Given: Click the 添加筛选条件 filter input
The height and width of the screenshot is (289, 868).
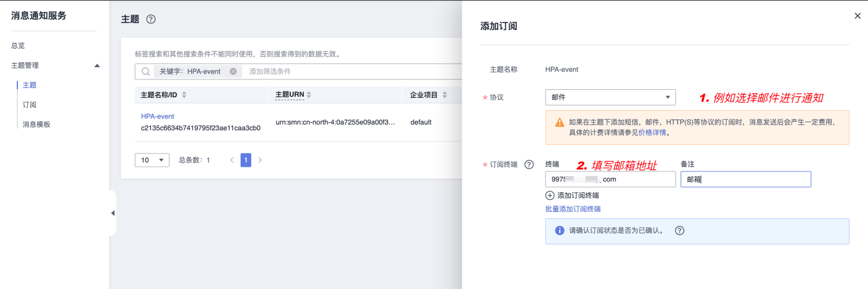Looking at the screenshot, I should point(270,71).
